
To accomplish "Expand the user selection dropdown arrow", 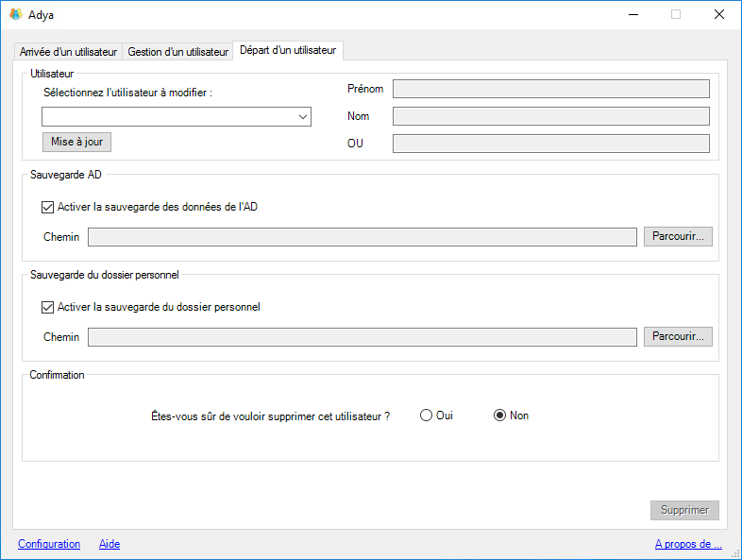I will tap(302, 117).
